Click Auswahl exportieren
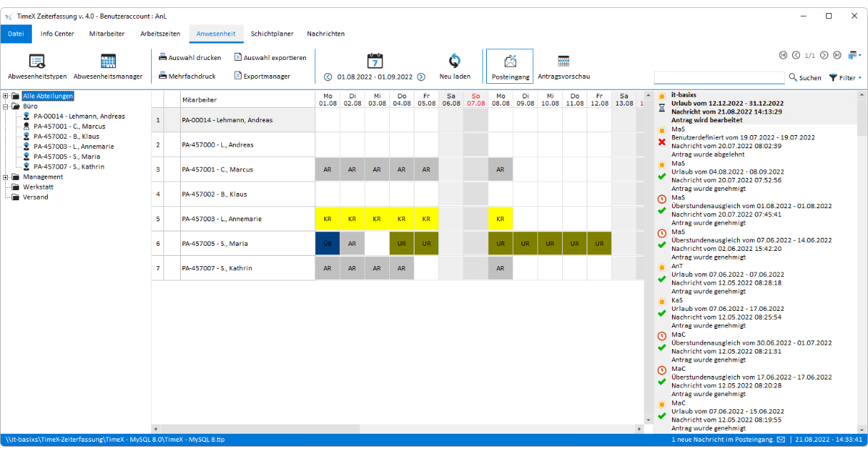The height and width of the screenshot is (454, 868). tap(270, 57)
